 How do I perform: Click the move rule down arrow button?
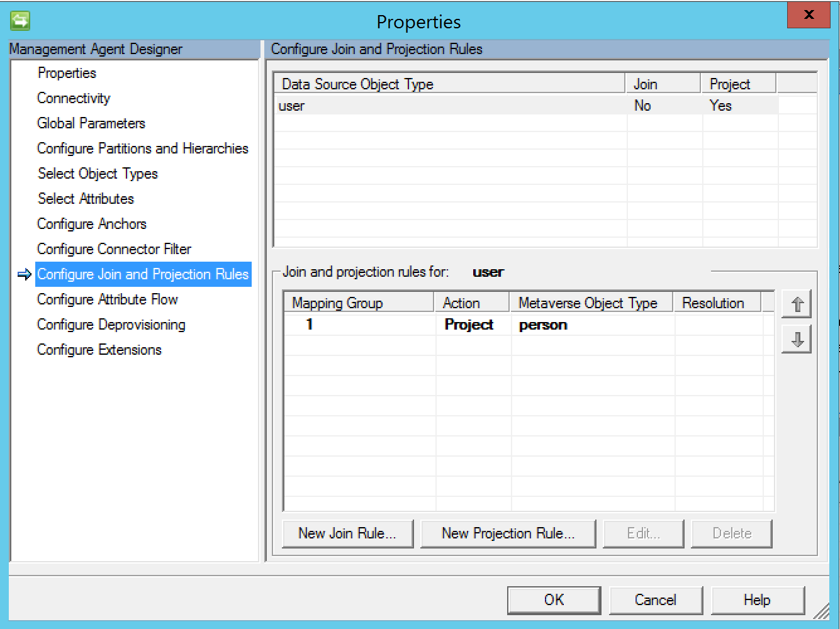tap(796, 340)
